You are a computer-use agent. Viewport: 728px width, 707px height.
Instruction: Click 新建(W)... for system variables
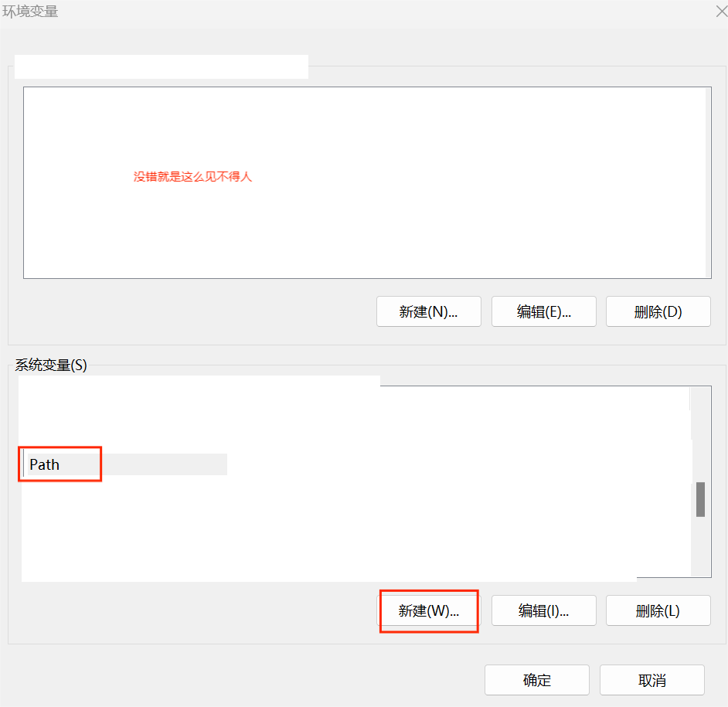(x=428, y=610)
